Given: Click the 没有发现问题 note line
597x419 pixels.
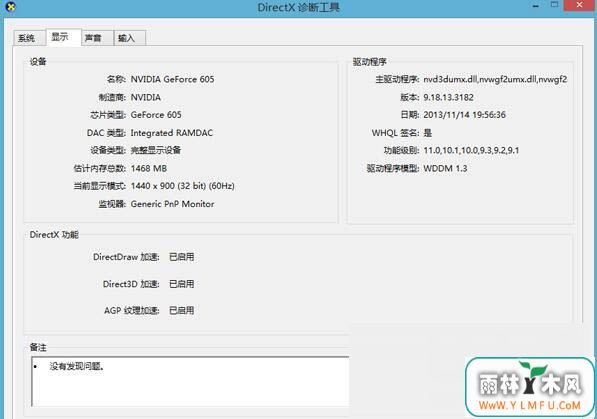Looking at the screenshot, I should click(x=77, y=366).
